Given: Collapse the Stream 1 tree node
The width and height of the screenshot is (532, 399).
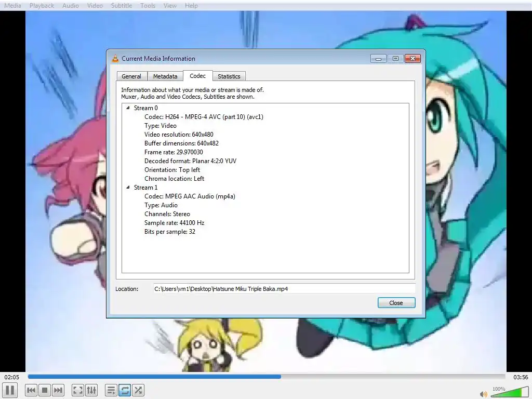Looking at the screenshot, I should (x=128, y=187).
